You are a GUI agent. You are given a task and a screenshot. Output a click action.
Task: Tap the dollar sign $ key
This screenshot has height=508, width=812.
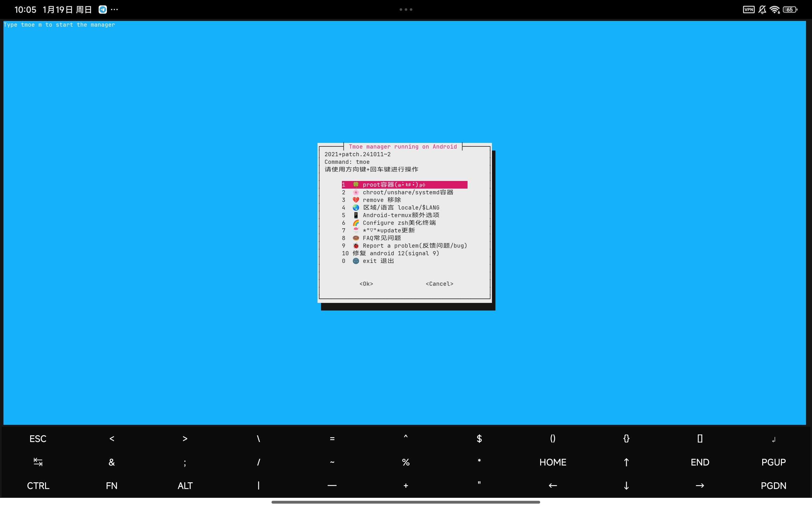(479, 439)
